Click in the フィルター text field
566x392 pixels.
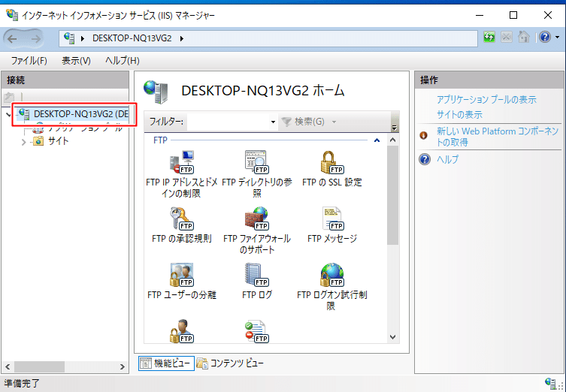(229, 122)
